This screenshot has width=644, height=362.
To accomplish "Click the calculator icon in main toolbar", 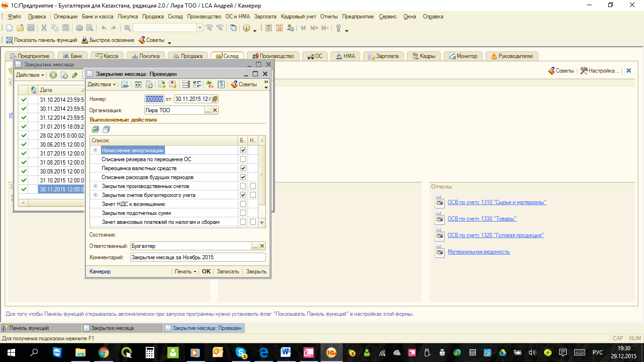I will [269, 28].
